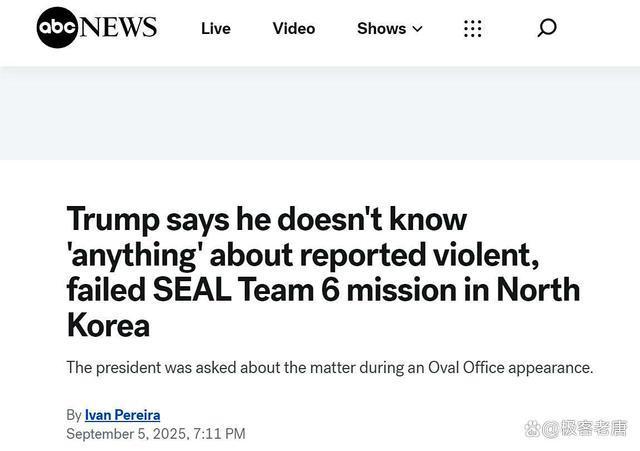Viewport: 640px width, 451px height.
Task: Click the watermark icon at bottom right
Action: [x=535, y=429]
